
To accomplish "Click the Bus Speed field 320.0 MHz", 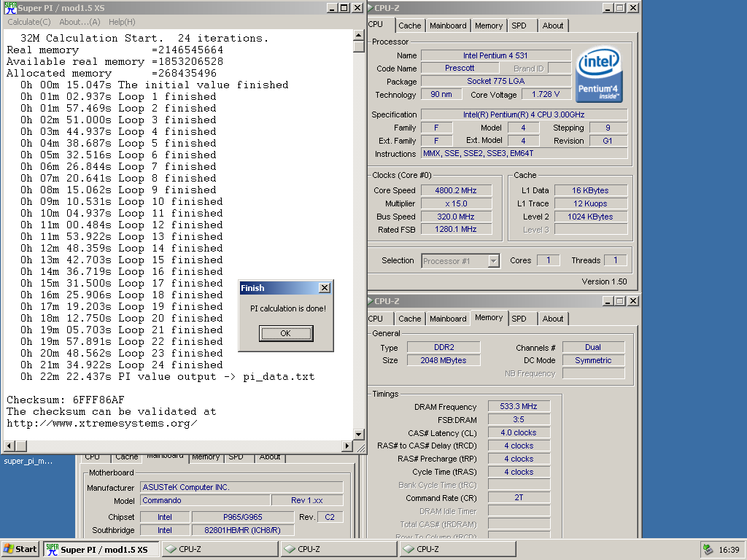I will point(455,217).
